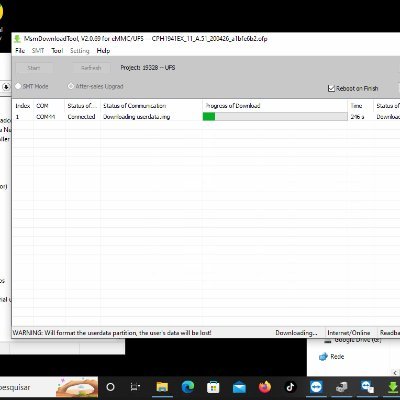Open the Mail app in taskbar
The image size is (400, 400).
[239, 387]
